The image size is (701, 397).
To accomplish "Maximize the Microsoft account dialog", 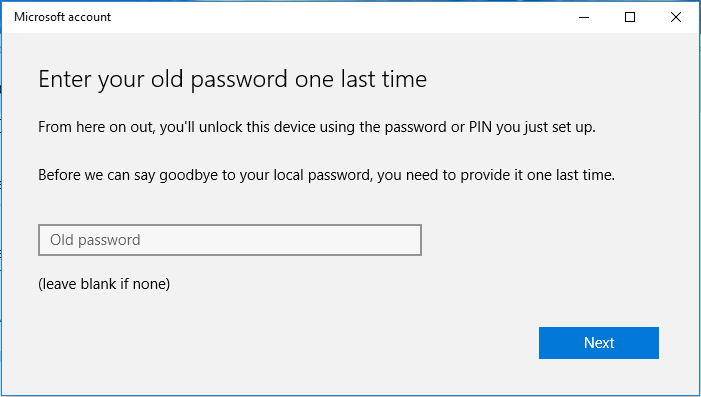I will pos(630,17).
